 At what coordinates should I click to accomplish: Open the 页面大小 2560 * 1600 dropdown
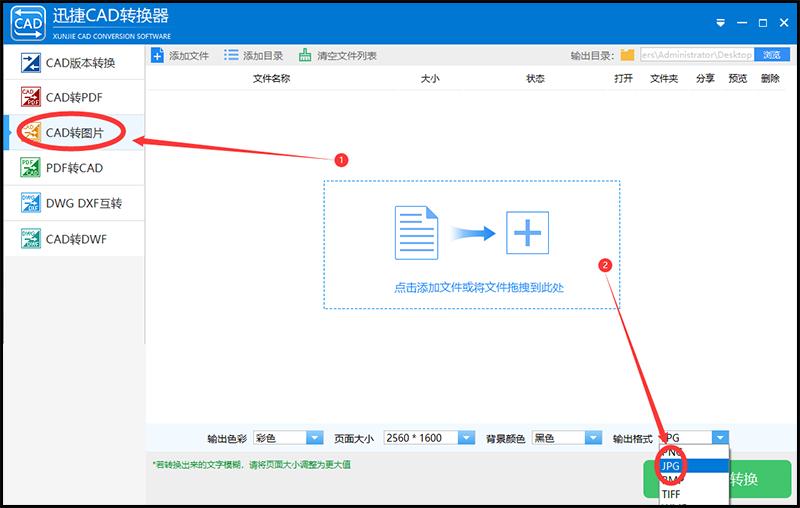429,438
